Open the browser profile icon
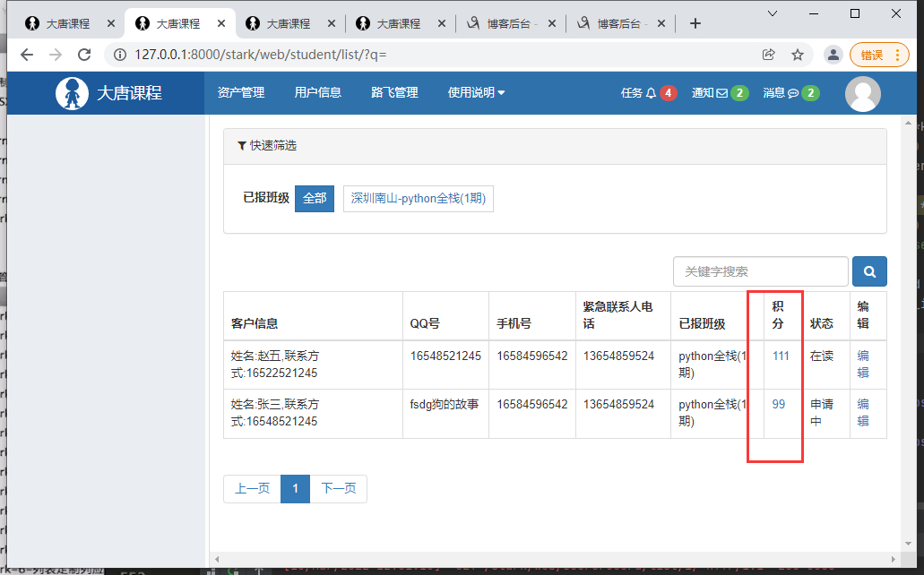This screenshot has height=575, width=924. tap(833, 55)
